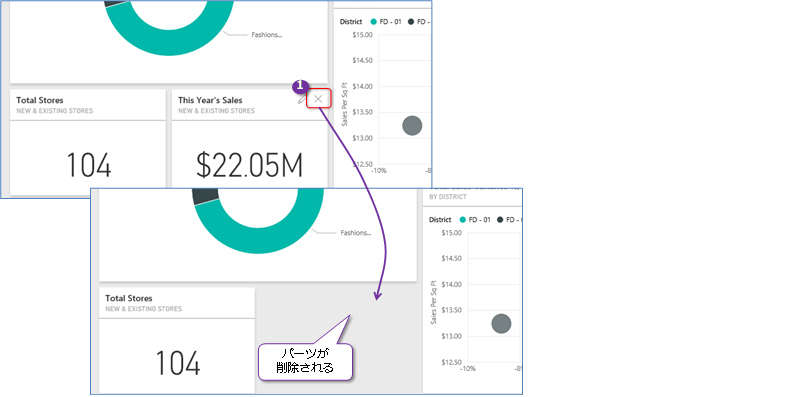
Task: Select the teal FD - 01 legend dot in upper chart
Action: pos(373,21)
